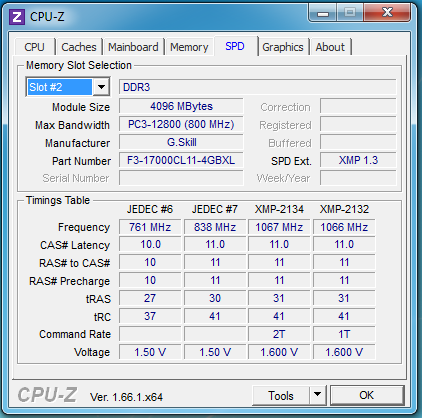
Task: Open the Graphics tab
Action: (283, 47)
